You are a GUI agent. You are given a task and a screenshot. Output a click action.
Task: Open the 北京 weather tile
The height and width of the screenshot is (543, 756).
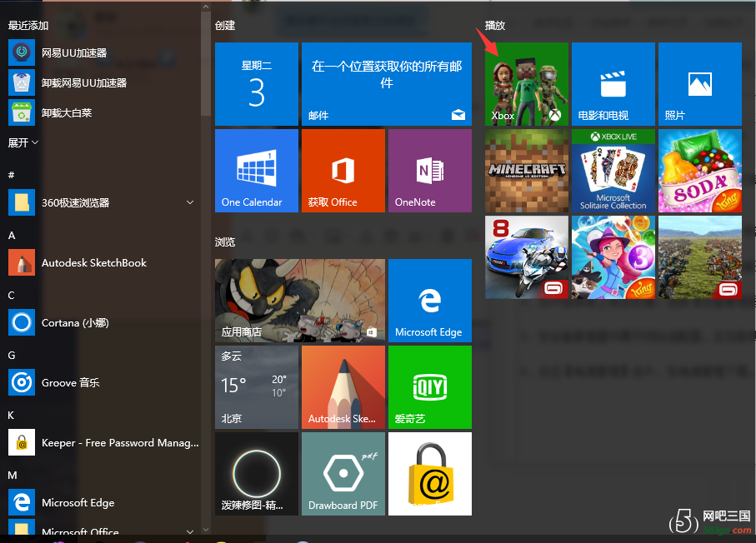(x=257, y=387)
